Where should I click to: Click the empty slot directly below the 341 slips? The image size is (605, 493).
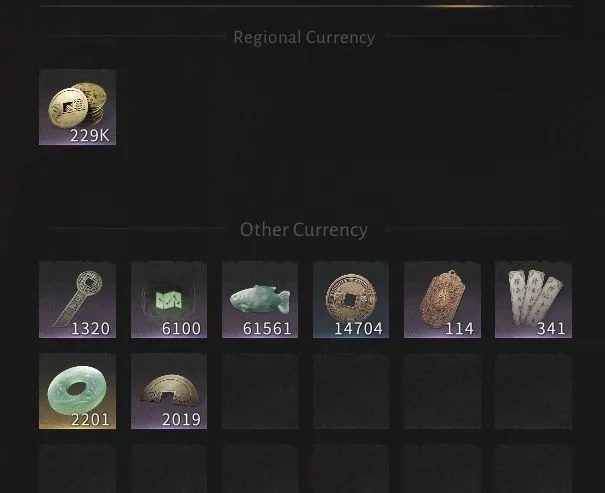pyautogui.click(x=533, y=391)
